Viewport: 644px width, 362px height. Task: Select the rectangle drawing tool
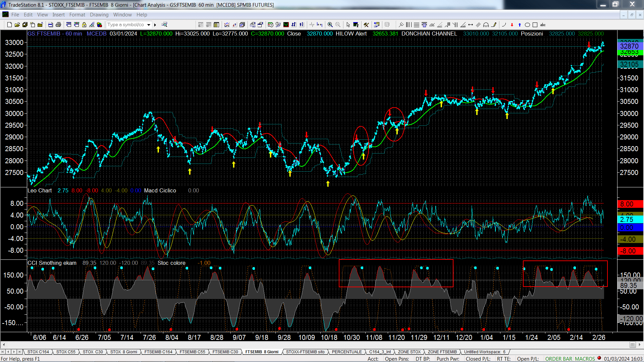[x=535, y=24]
